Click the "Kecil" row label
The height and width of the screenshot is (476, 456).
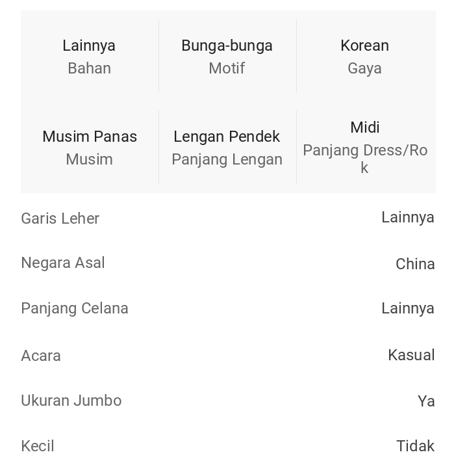point(38,446)
